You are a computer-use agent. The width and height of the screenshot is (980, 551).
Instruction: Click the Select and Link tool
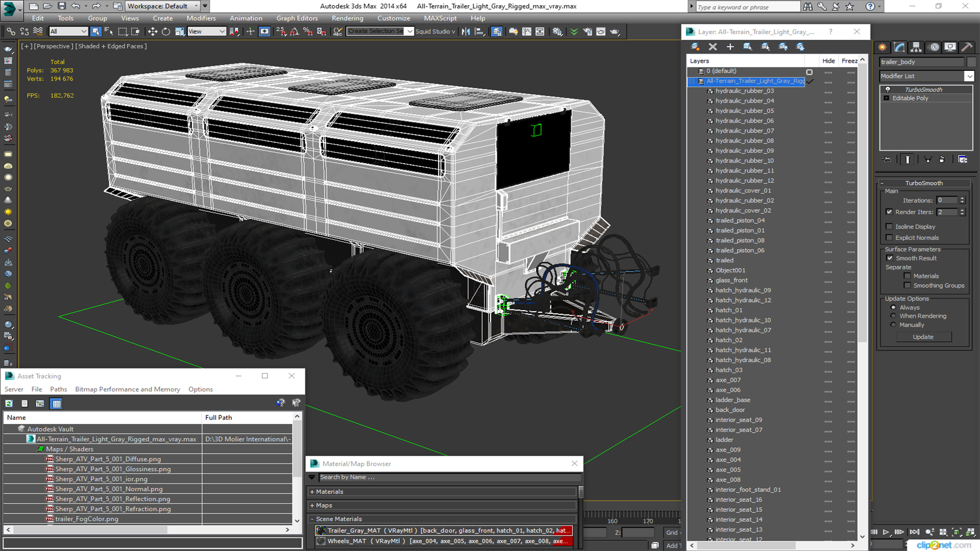click(x=11, y=32)
